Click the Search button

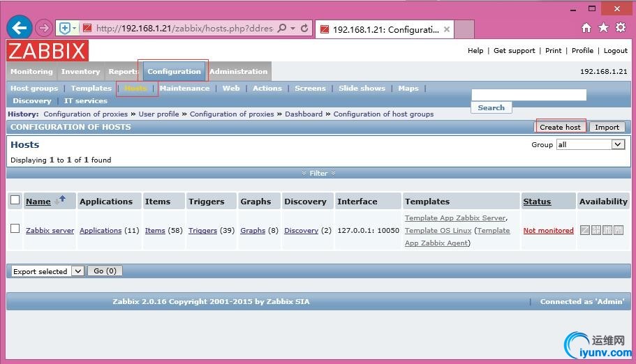(x=491, y=107)
